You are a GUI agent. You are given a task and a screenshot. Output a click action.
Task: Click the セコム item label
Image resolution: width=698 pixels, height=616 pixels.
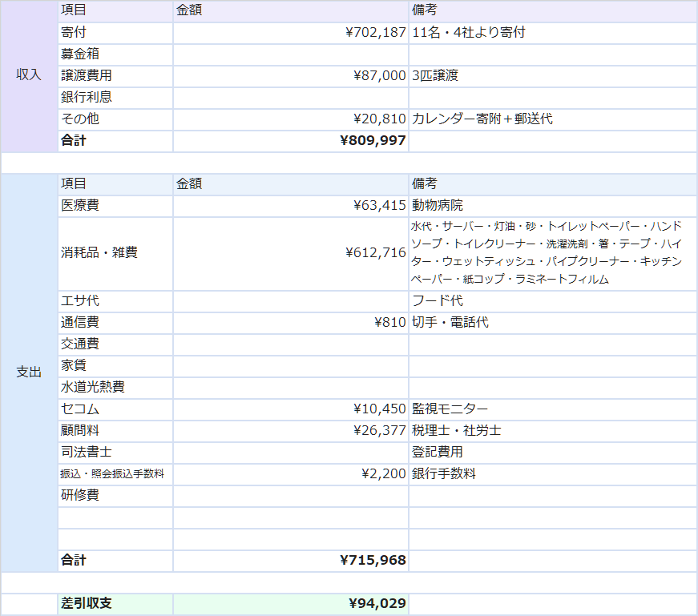point(115,409)
